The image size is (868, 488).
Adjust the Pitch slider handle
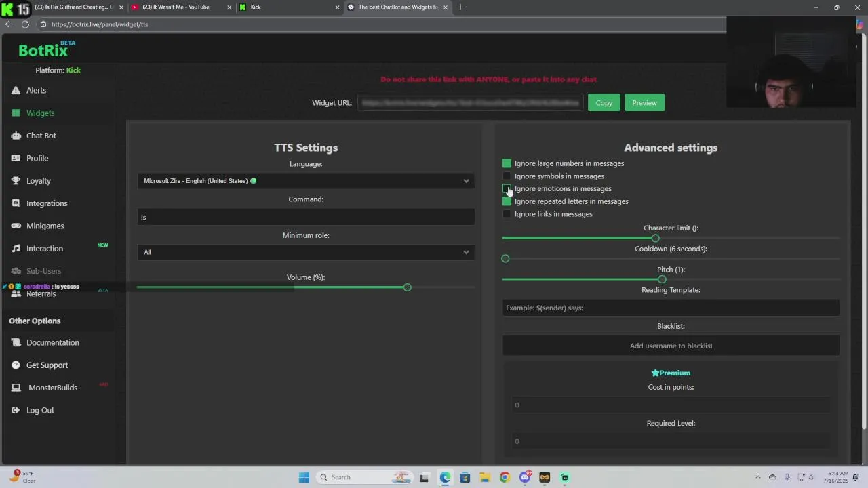(662, 280)
